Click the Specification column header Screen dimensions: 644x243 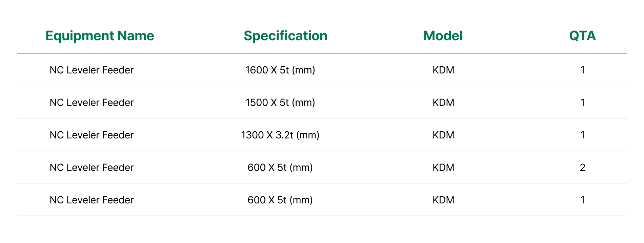pyautogui.click(x=285, y=36)
